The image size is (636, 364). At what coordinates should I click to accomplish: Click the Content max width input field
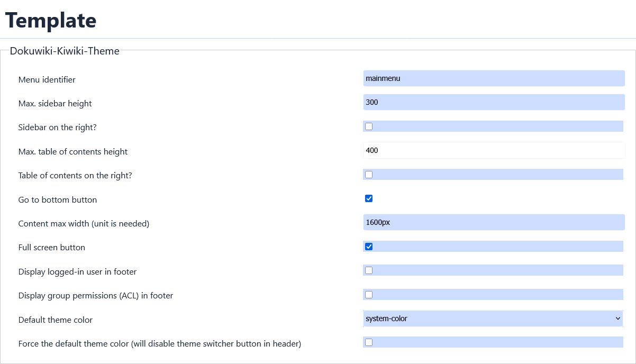click(x=494, y=222)
